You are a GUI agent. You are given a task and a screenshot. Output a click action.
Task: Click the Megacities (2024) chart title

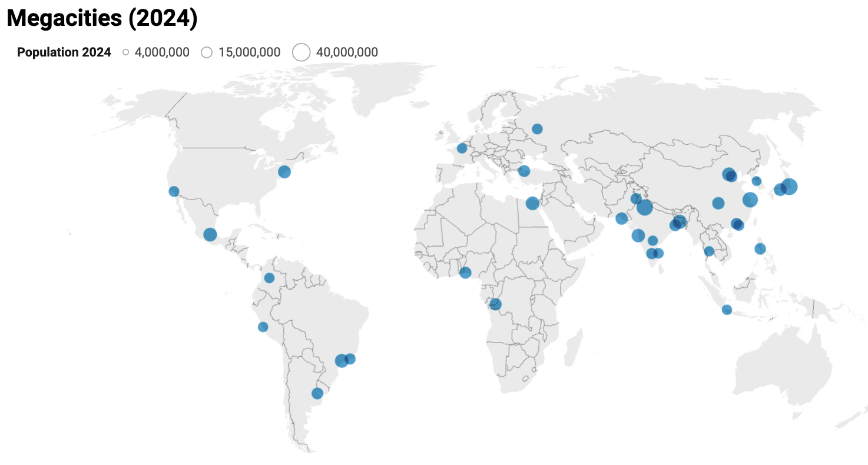pyautogui.click(x=102, y=19)
